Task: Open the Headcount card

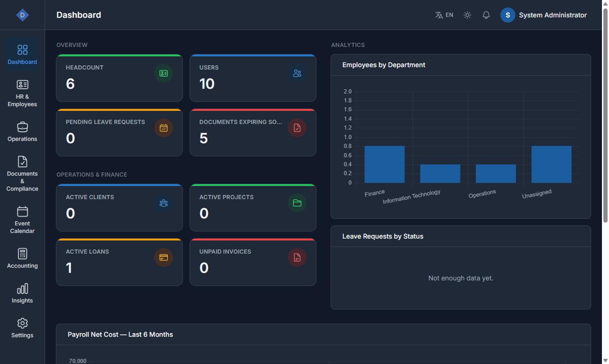Action: 119,78
